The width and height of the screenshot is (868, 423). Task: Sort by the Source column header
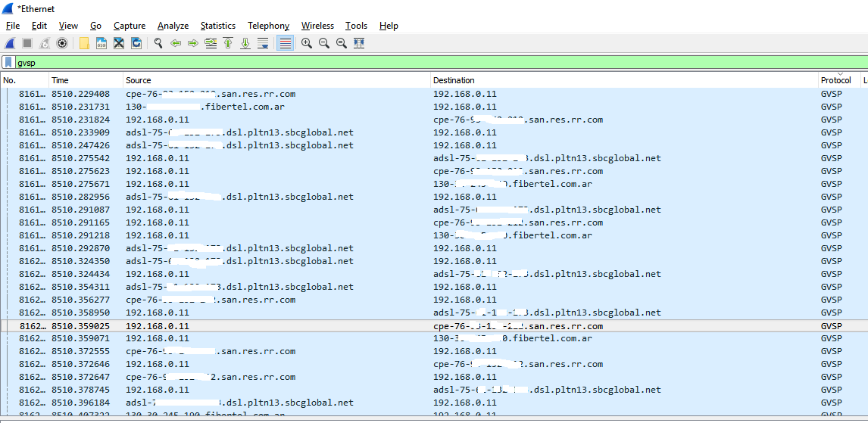[x=276, y=80]
